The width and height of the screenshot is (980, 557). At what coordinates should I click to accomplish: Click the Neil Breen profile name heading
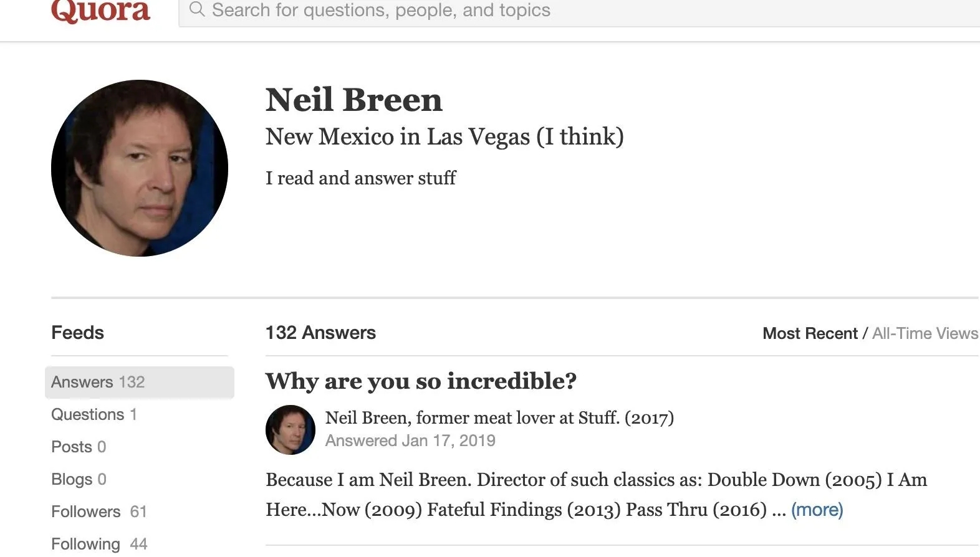pyautogui.click(x=353, y=100)
